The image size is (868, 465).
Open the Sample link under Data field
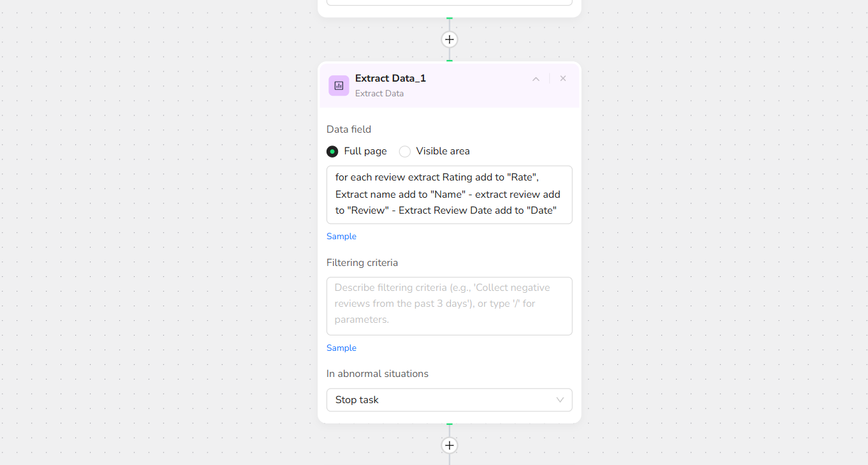341,236
